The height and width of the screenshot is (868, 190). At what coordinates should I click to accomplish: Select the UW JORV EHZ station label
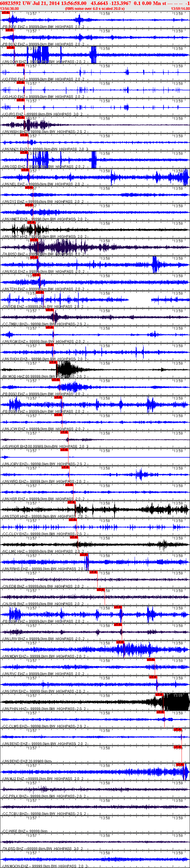coord(45,464)
